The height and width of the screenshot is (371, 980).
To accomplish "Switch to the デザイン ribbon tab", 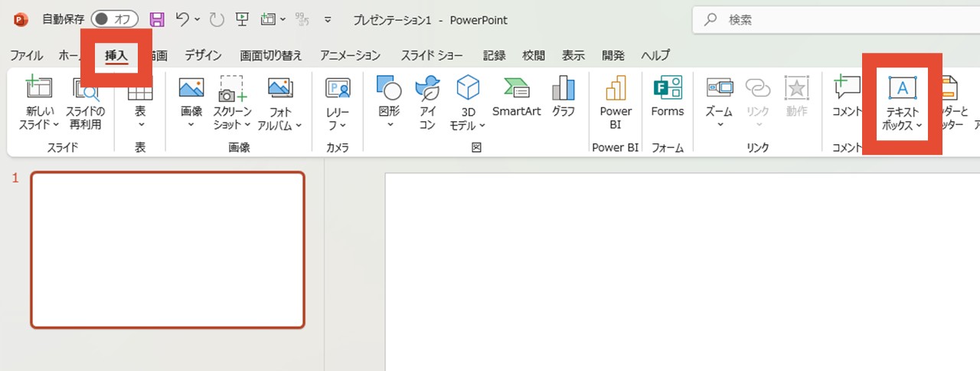I will [203, 55].
